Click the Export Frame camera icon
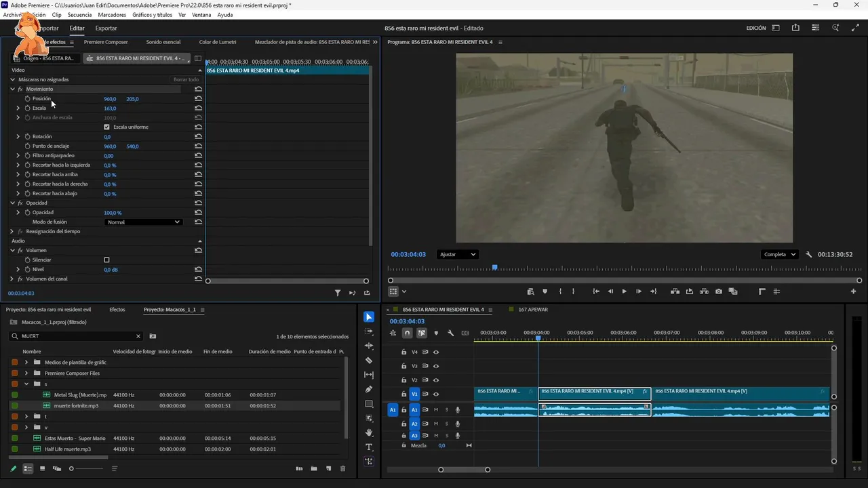This screenshot has width=868, height=488. click(x=719, y=291)
